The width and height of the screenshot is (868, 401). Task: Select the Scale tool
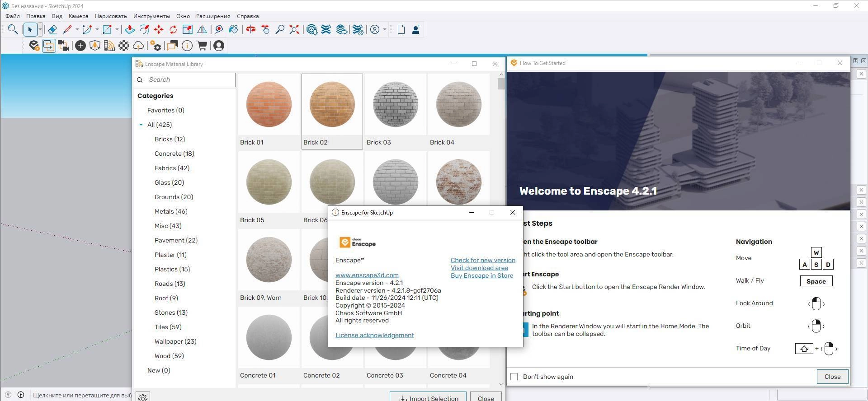188,29
